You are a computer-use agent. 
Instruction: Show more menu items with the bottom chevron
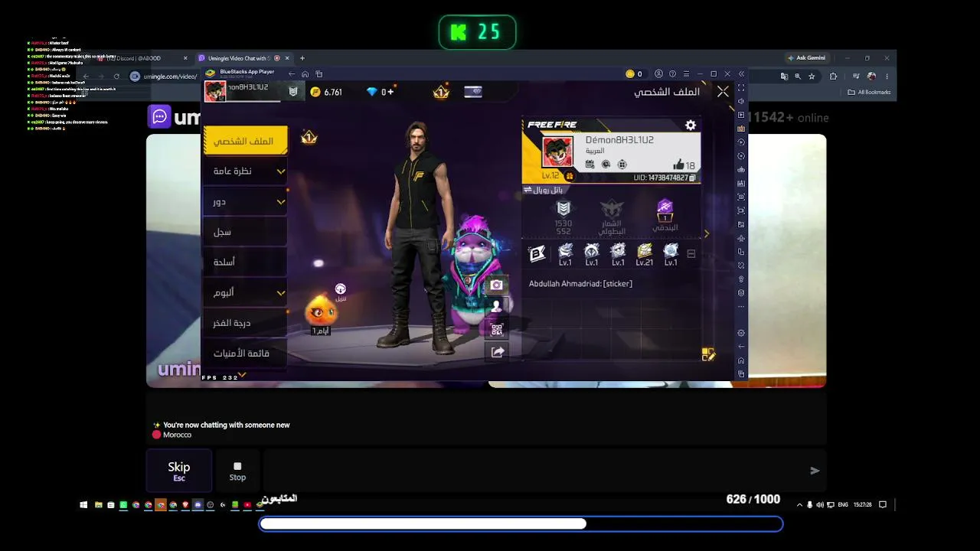[x=242, y=375]
